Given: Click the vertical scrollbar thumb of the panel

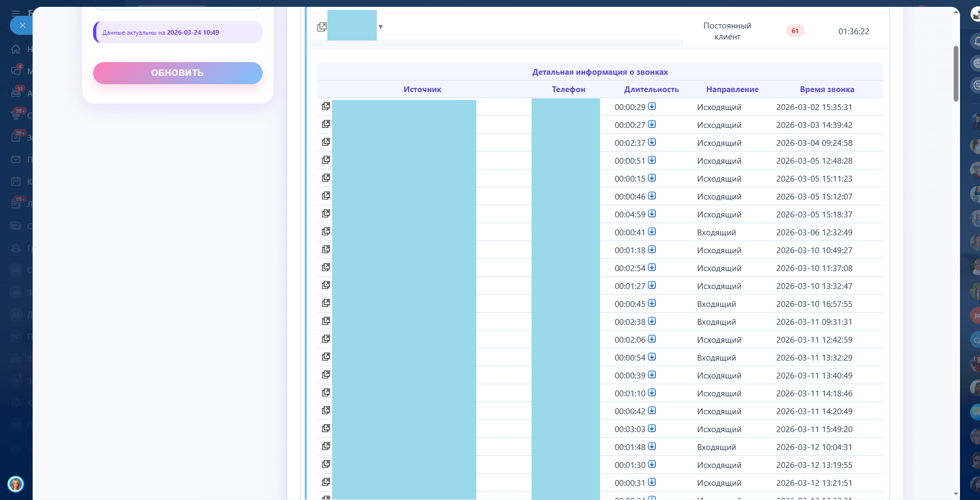Looking at the screenshot, I should point(956,74).
